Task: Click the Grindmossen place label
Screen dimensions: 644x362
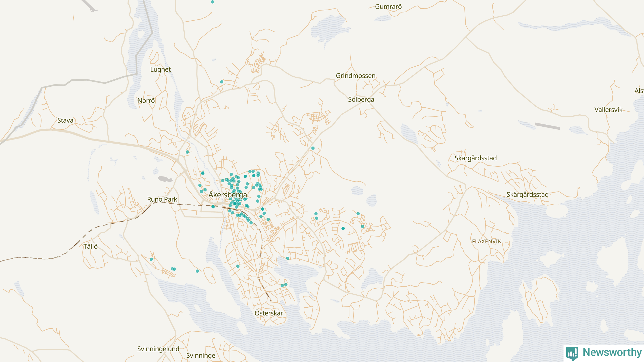Action: point(355,76)
